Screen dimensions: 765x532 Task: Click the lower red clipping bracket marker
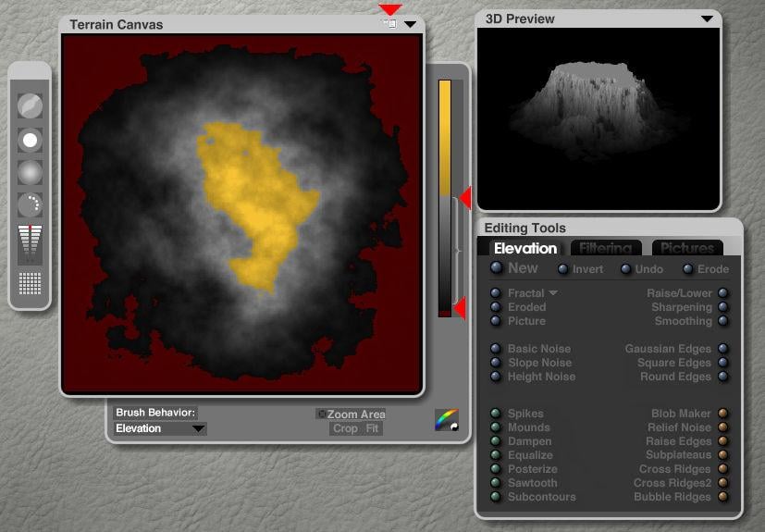(460, 309)
